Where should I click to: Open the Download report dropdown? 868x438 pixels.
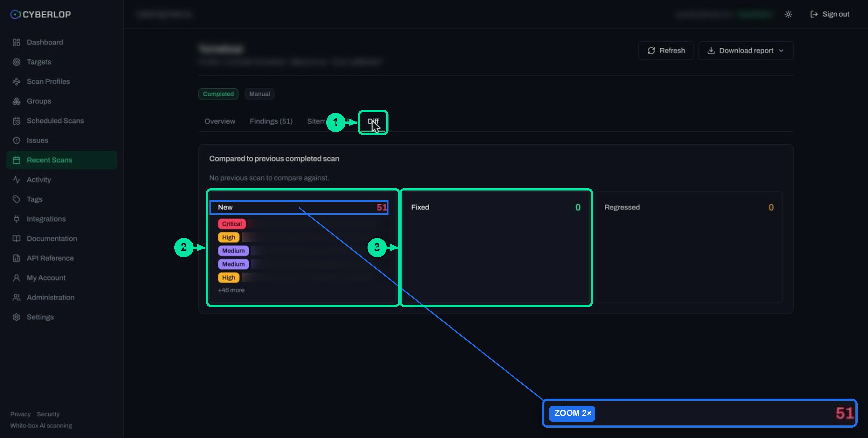(745, 51)
